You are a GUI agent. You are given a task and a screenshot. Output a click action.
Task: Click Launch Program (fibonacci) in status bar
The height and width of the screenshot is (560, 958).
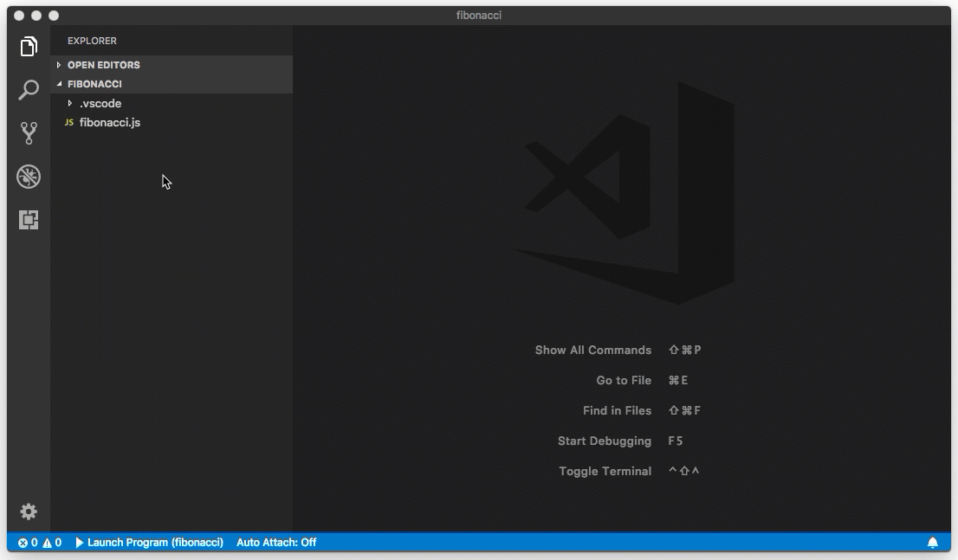[x=149, y=543]
